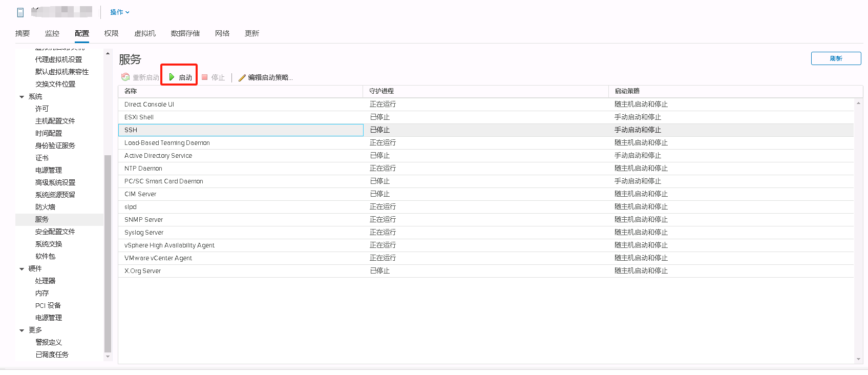Image resolution: width=868 pixels, height=375 pixels.
Task: Select the SNMP Server row
Action: 486,220
